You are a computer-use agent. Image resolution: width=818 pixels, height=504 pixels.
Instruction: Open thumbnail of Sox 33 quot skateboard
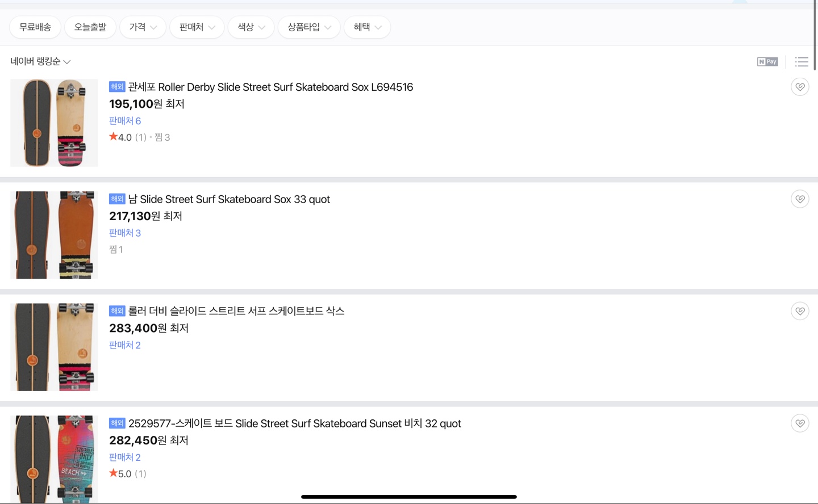(54, 235)
